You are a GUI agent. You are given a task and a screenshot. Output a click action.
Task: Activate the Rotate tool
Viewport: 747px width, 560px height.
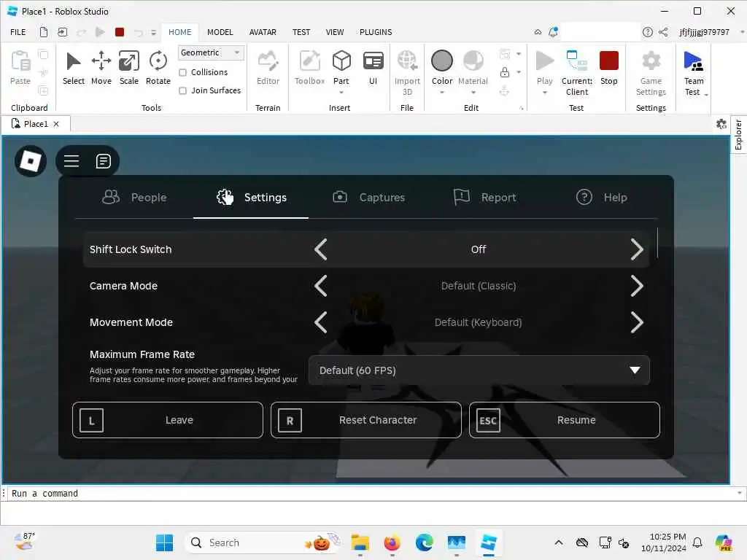158,68
